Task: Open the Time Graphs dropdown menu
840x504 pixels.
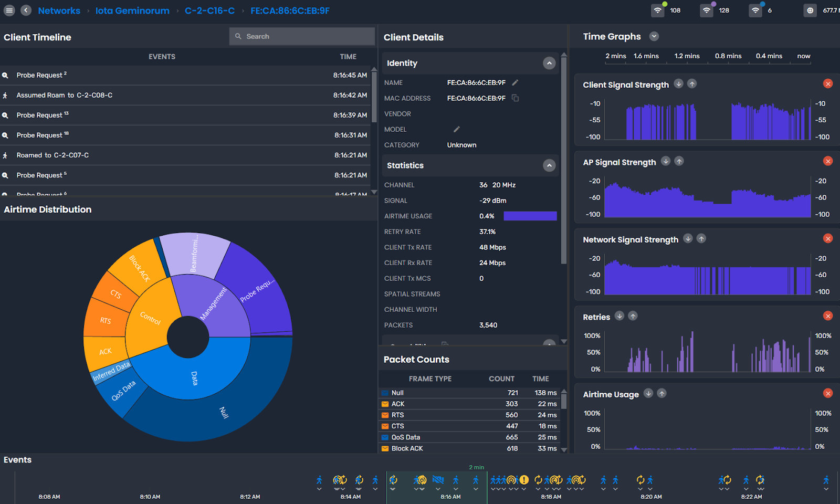Action: point(654,36)
